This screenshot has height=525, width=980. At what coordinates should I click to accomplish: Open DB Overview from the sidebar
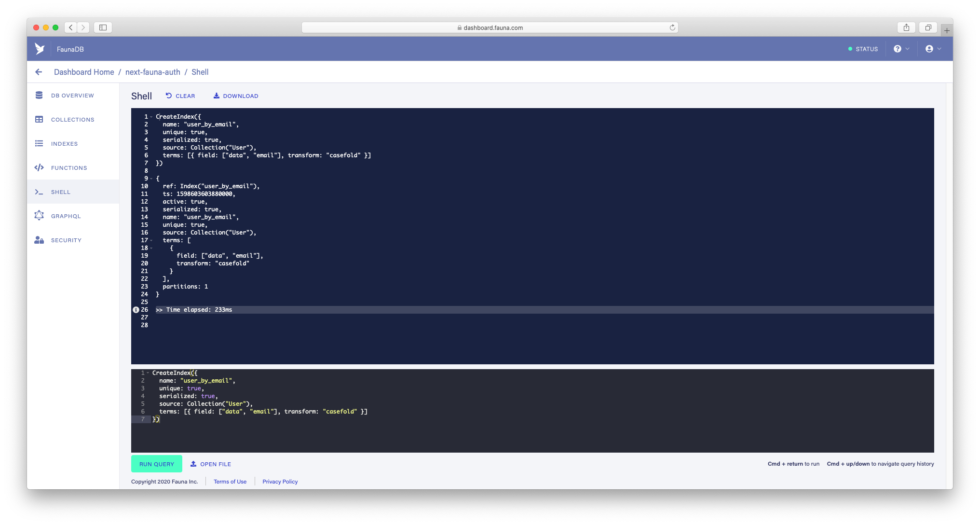point(72,96)
